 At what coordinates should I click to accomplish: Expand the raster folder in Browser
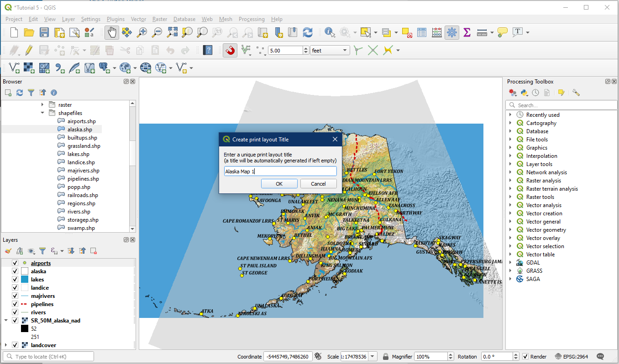(42, 105)
